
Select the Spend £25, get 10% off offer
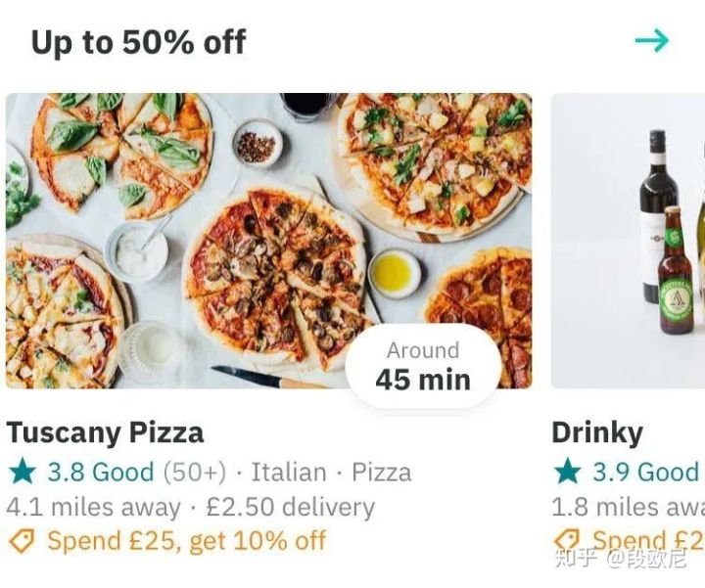186,540
